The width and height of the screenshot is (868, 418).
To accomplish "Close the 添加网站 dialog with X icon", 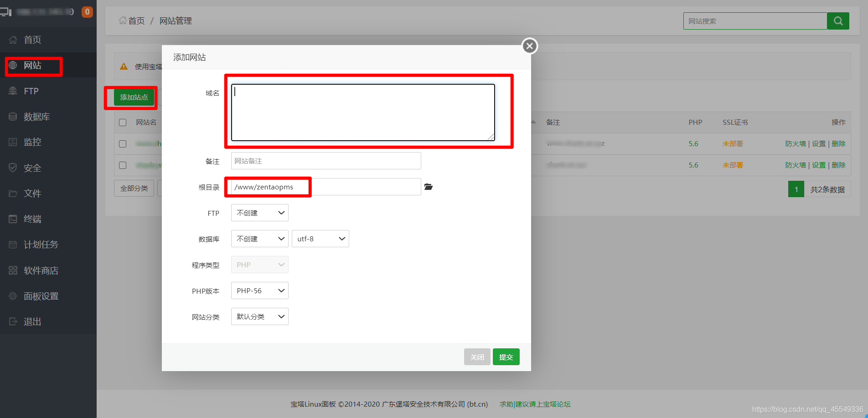I will pos(529,46).
